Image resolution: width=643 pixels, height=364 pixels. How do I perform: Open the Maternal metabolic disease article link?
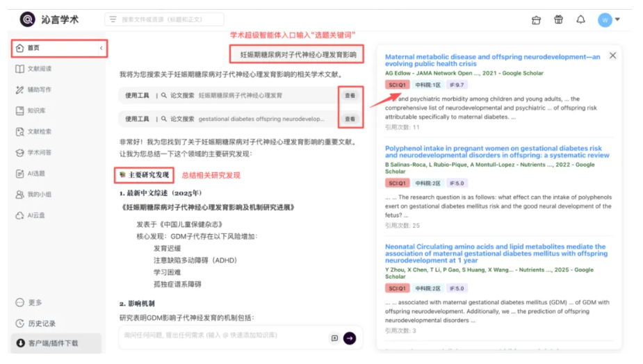coord(492,60)
